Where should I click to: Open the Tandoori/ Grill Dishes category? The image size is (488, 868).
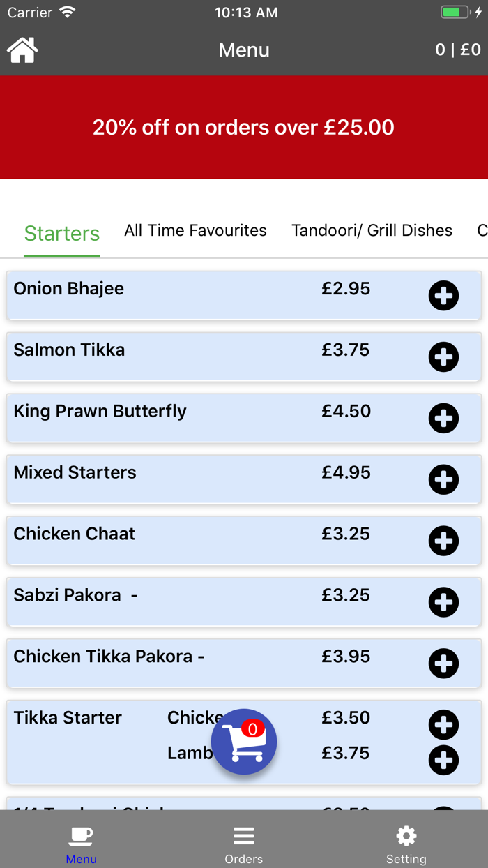[372, 230]
